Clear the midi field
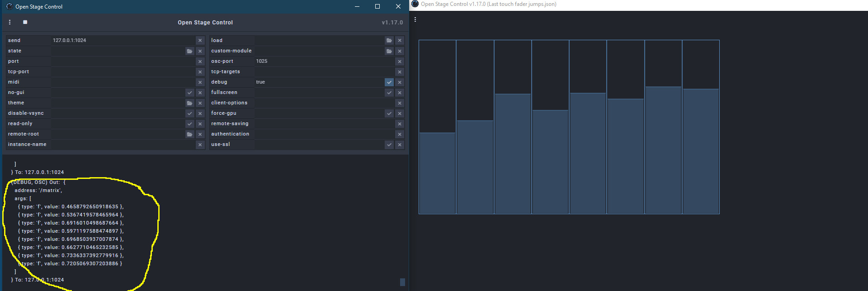The image size is (868, 291). pos(200,82)
